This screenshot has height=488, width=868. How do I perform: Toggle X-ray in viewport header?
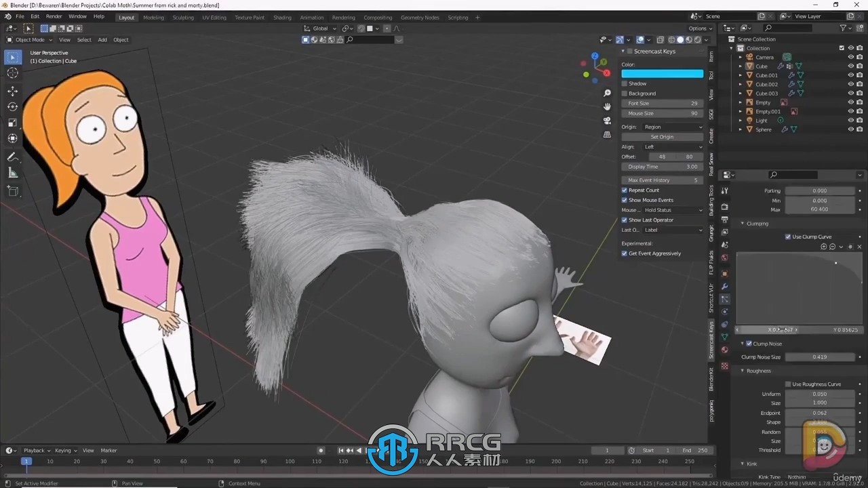pos(660,39)
